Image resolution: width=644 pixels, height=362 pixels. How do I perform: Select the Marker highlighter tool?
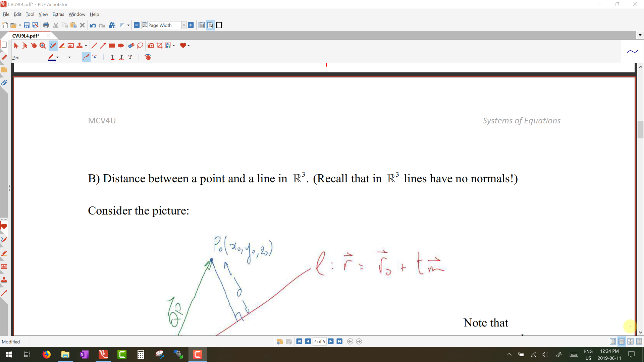click(62, 46)
